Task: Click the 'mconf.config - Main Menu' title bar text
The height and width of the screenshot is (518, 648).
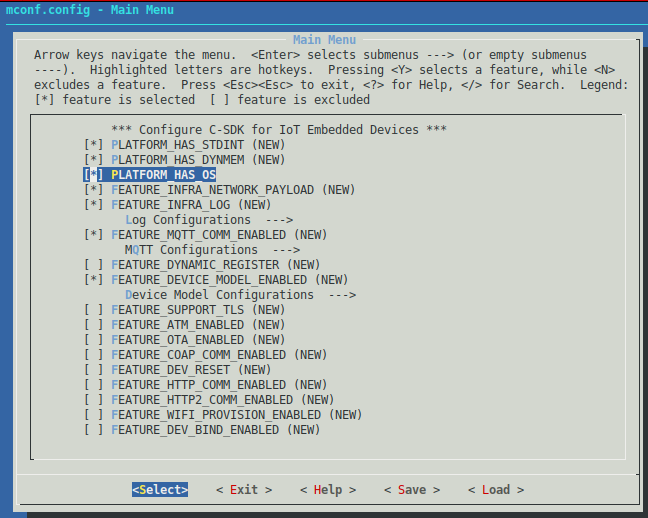Action: point(90,10)
